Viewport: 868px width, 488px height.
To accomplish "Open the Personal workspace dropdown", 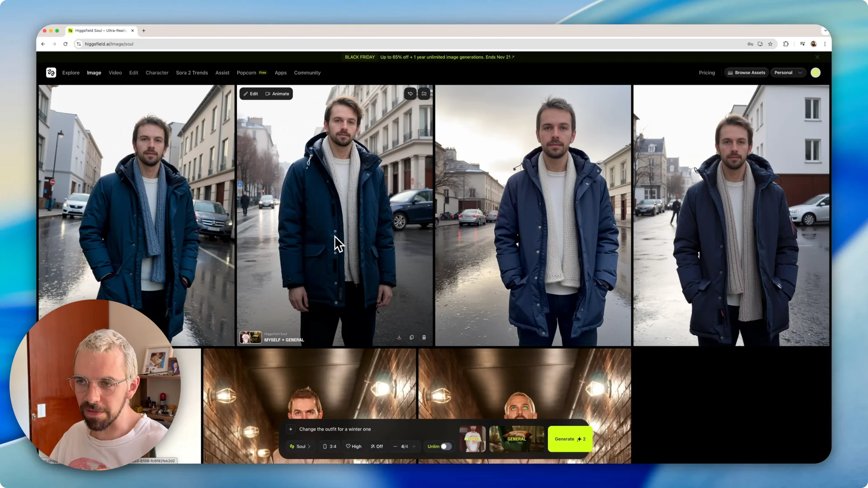I will coord(788,72).
